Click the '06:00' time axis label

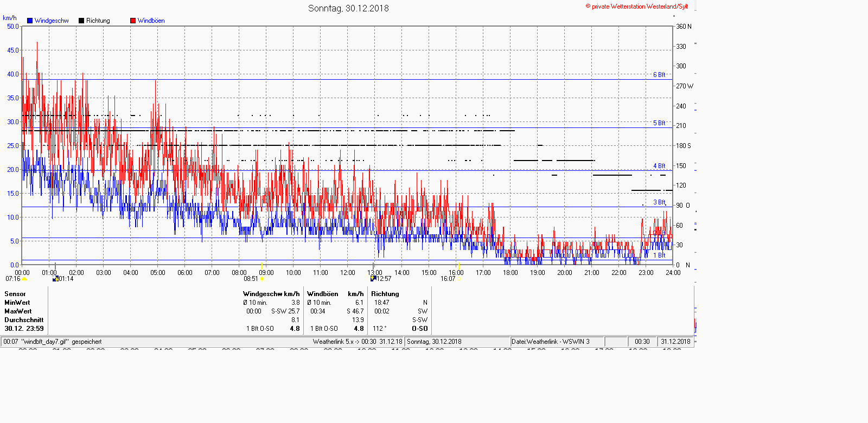point(185,273)
